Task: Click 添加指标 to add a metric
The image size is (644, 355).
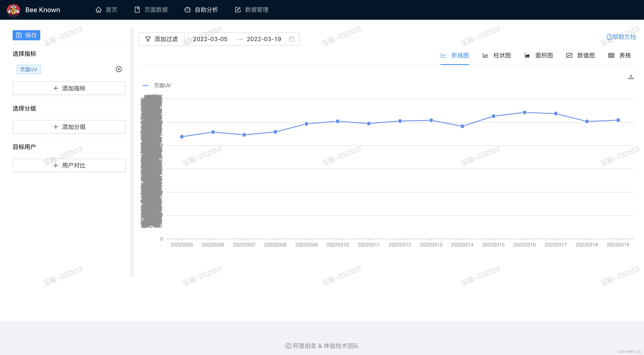Action: pos(69,88)
